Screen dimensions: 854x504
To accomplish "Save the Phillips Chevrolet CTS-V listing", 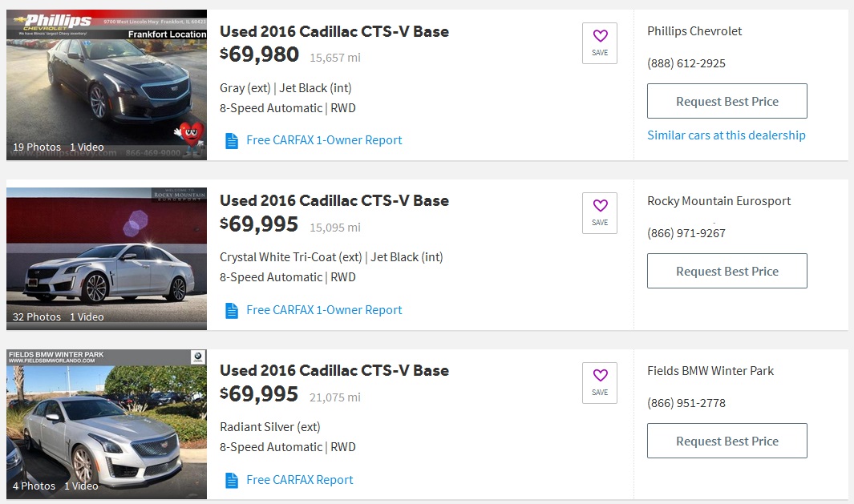I will tap(600, 43).
